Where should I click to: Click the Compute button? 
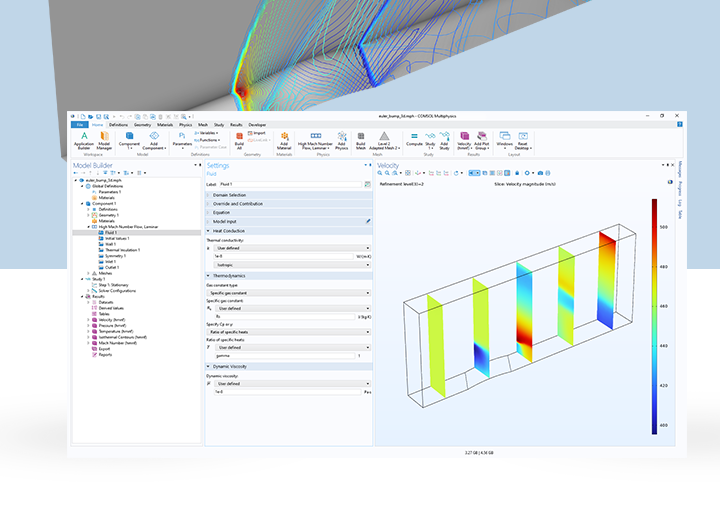[414, 140]
